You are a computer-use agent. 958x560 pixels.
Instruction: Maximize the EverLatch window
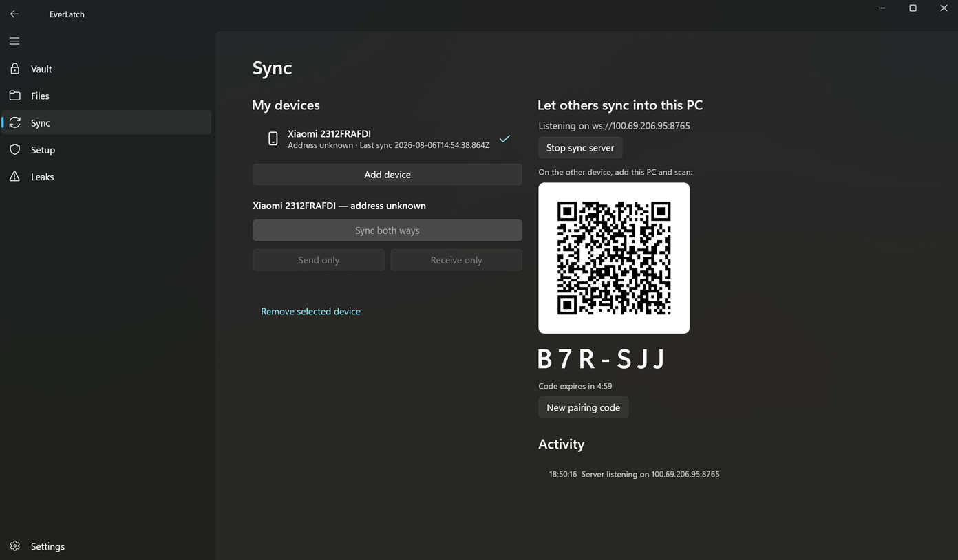point(913,8)
